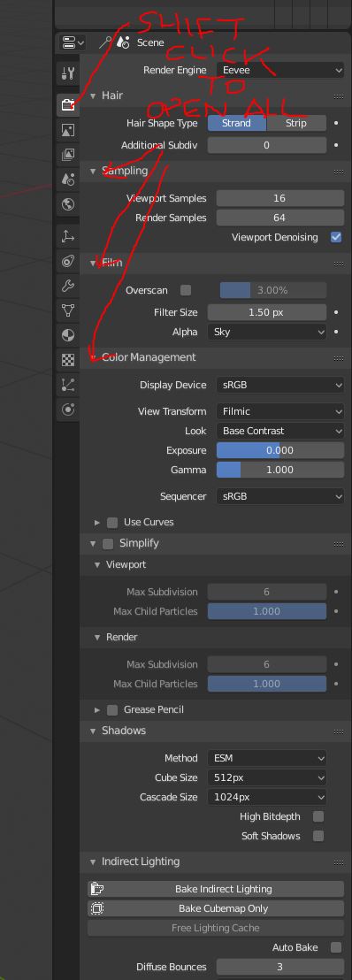Open the Object Constraints tab
Screen dimensions: 352x980
click(68, 261)
